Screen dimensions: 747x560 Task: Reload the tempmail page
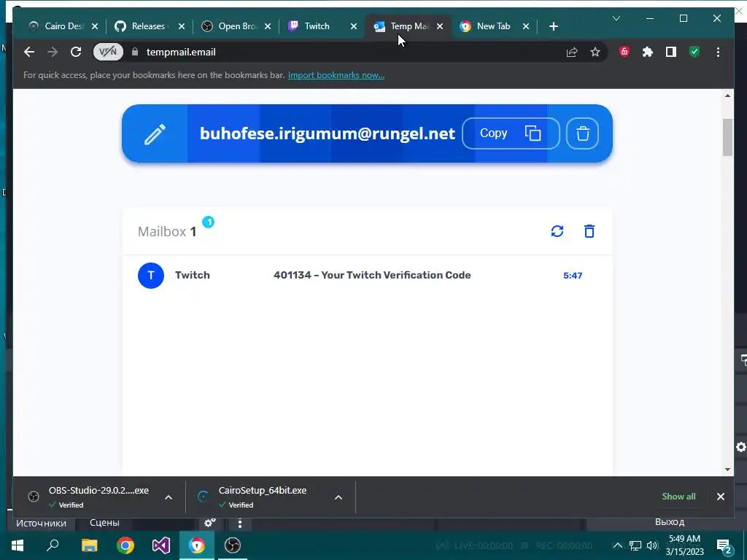76,52
